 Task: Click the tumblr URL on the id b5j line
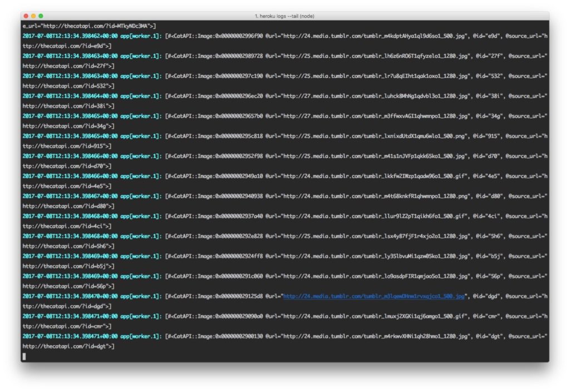[x=375, y=256]
